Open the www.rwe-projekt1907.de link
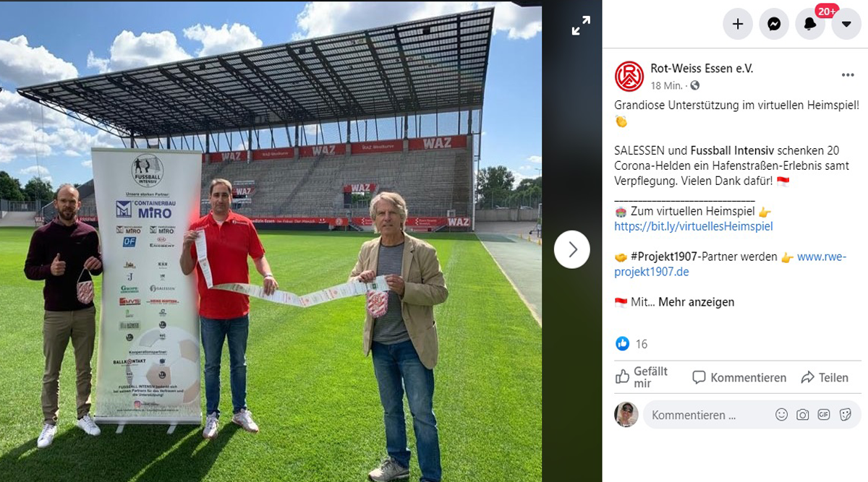 730,264
